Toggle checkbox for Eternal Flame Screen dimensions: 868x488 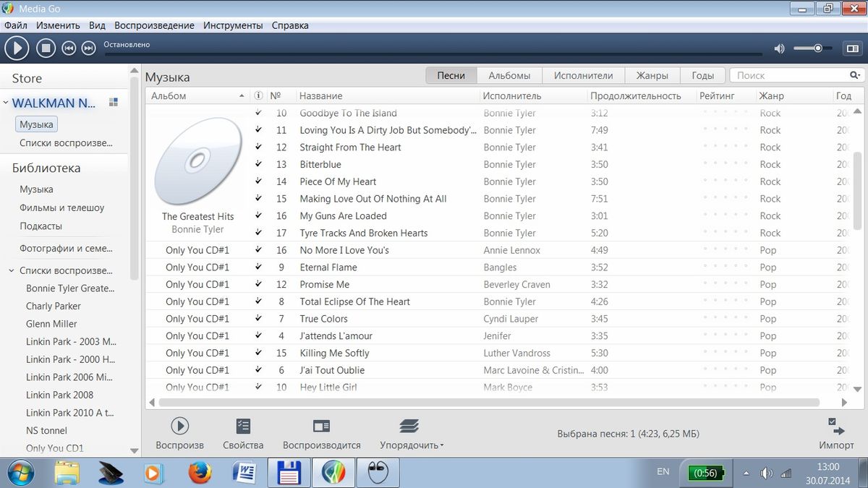coord(258,267)
